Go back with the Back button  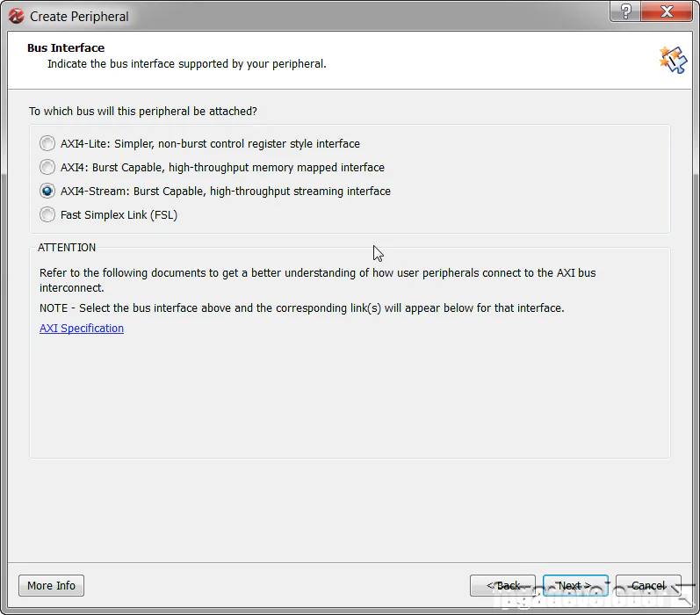pyautogui.click(x=503, y=586)
